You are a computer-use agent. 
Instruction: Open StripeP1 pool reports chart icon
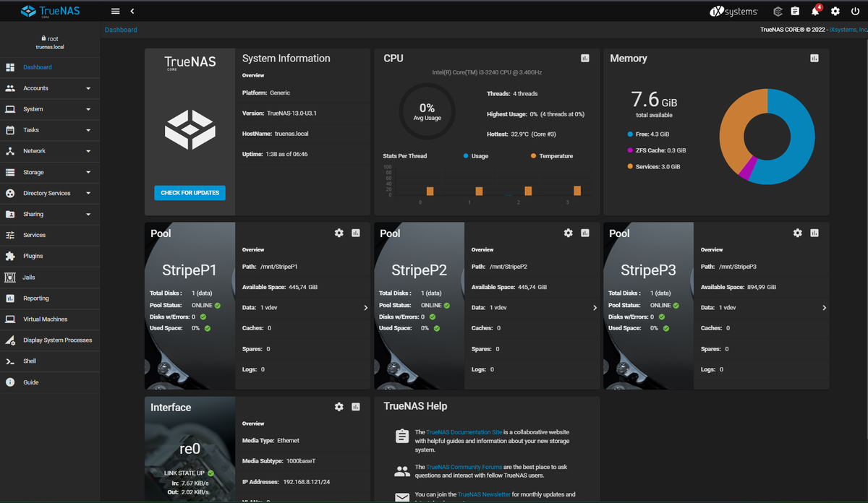356,233
